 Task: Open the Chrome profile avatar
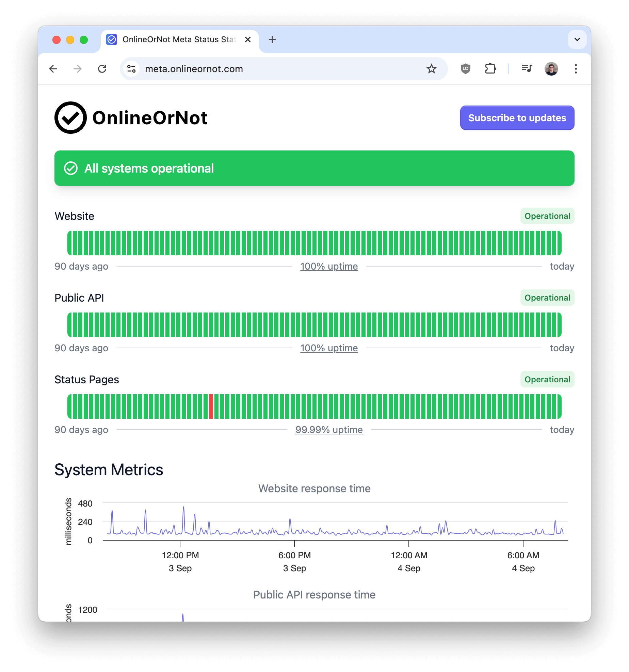pos(551,69)
